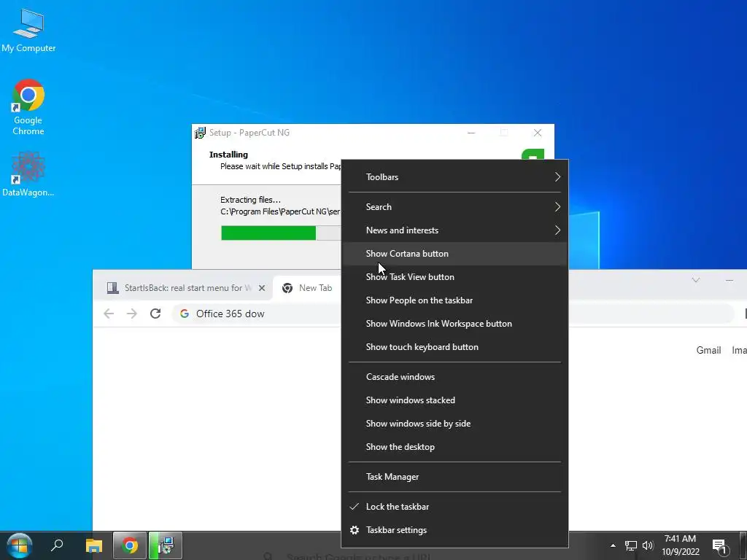Toggle Show Cortana button
Viewport: 747px width, 560px height.
(455, 254)
